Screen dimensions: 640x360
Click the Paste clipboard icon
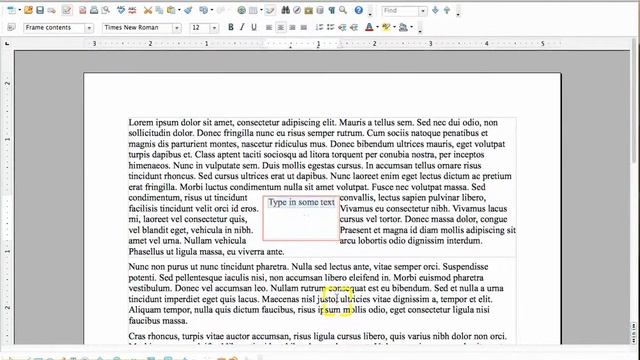point(171,10)
